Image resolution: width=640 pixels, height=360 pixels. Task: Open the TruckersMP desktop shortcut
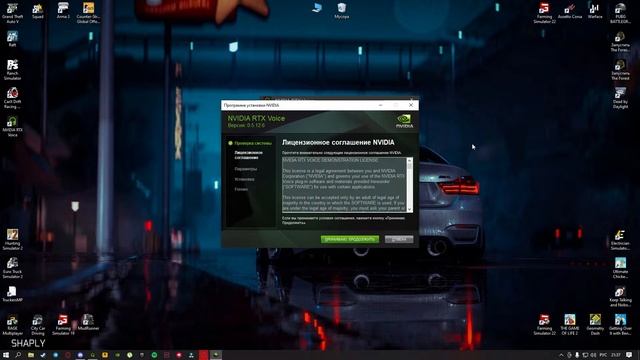[x=12, y=294]
